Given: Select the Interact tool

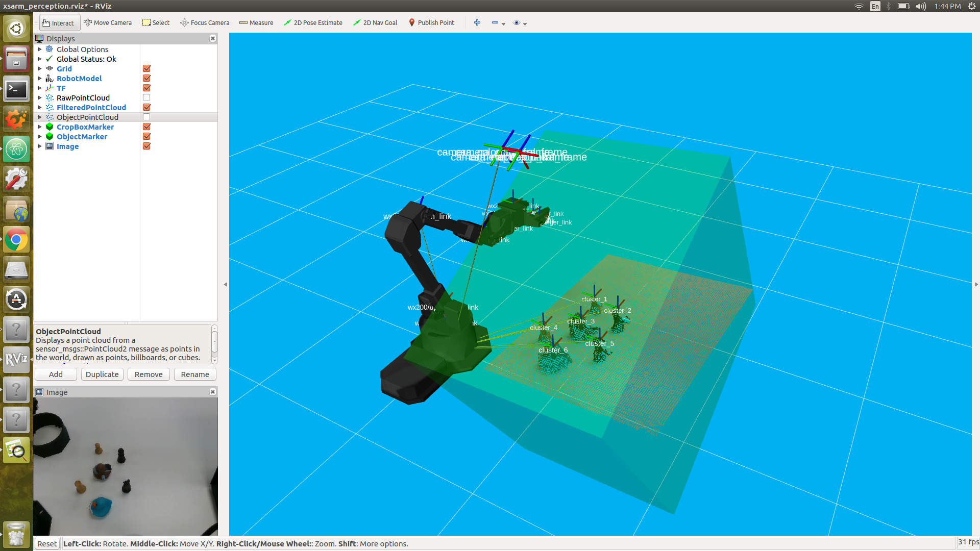Looking at the screenshot, I should point(59,23).
